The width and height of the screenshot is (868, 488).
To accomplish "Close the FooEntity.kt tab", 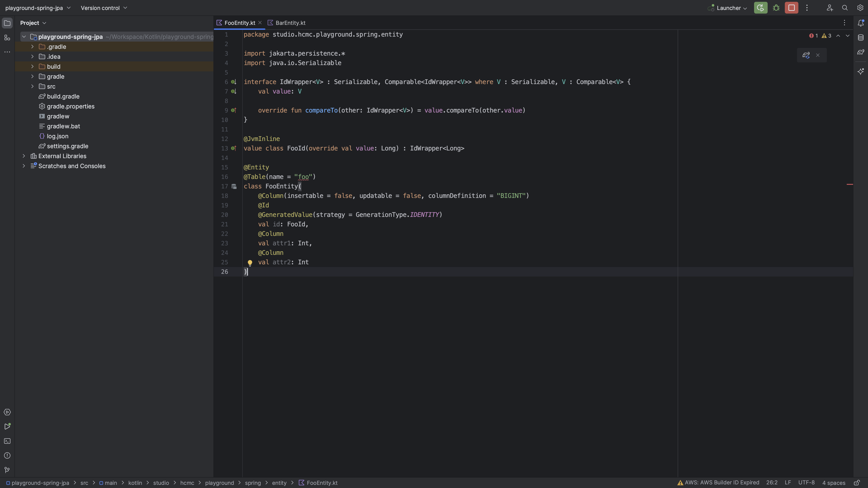I will [260, 23].
